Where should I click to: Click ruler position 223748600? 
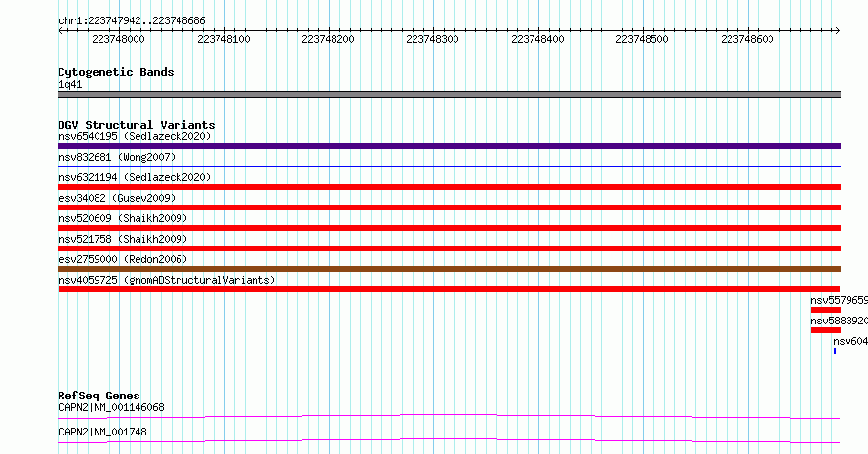point(747,39)
